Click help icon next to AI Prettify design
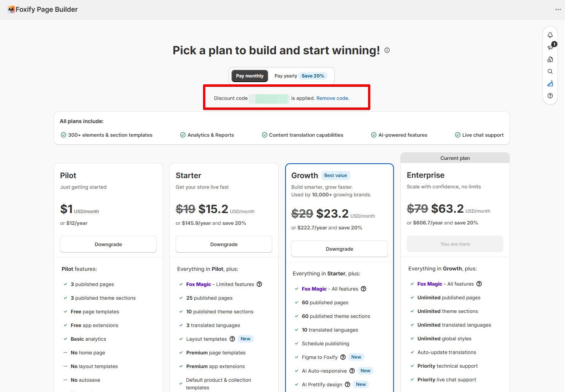565x392 pixels. [348, 384]
